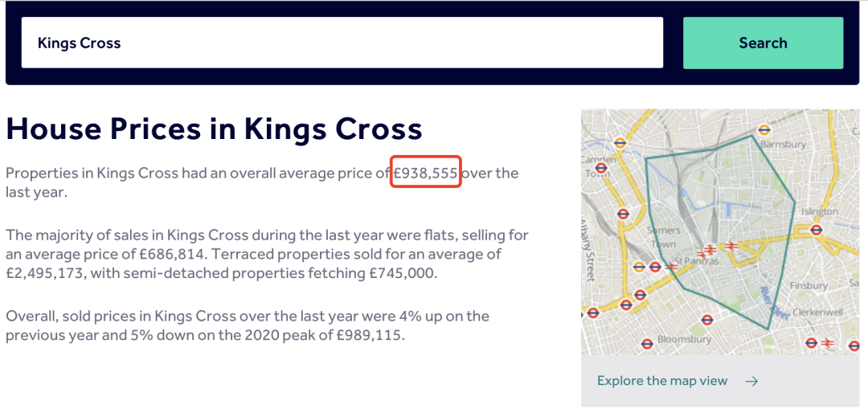Viewport: 868px width, 417px height.
Task: Click the Search button
Action: pyautogui.click(x=763, y=43)
